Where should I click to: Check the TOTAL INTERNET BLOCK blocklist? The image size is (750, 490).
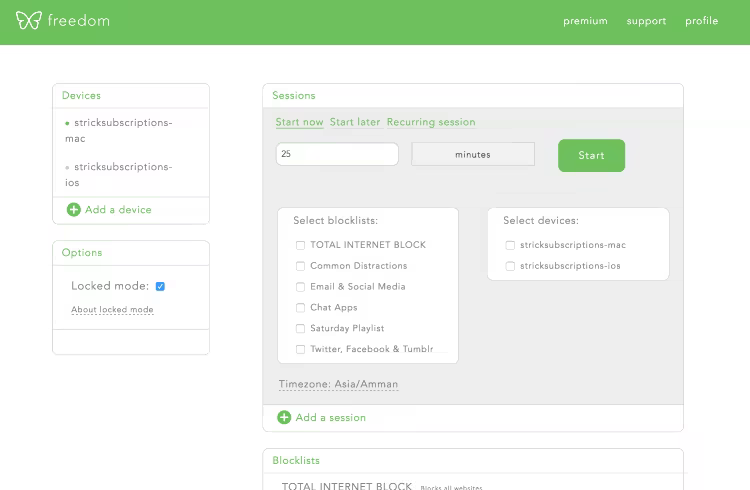coord(300,245)
